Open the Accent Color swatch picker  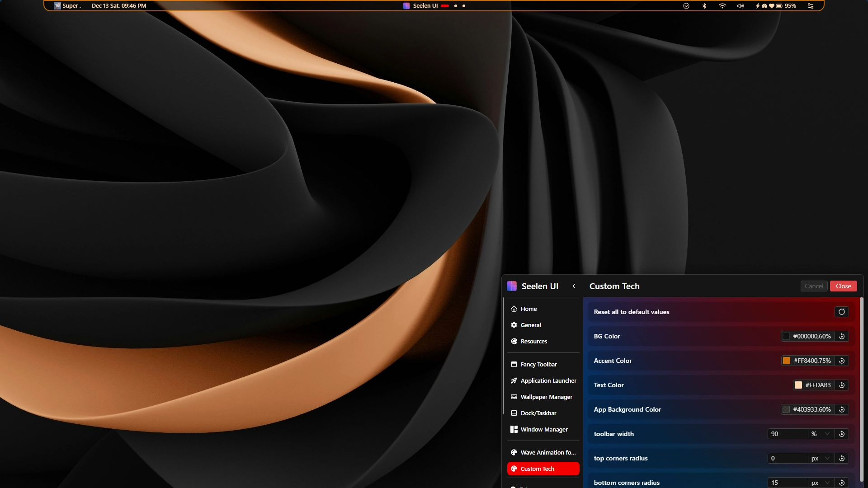click(787, 361)
